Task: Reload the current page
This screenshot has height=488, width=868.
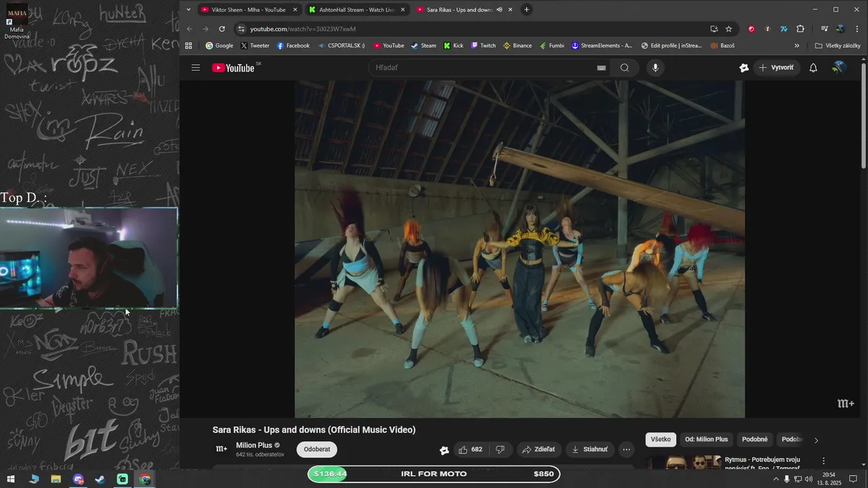Action: pyautogui.click(x=222, y=28)
